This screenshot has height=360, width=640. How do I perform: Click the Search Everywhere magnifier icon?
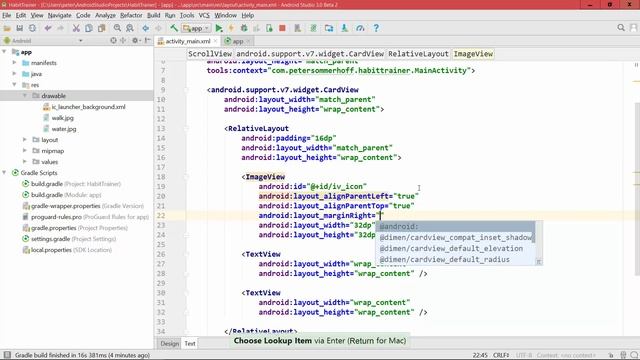pos(621,28)
